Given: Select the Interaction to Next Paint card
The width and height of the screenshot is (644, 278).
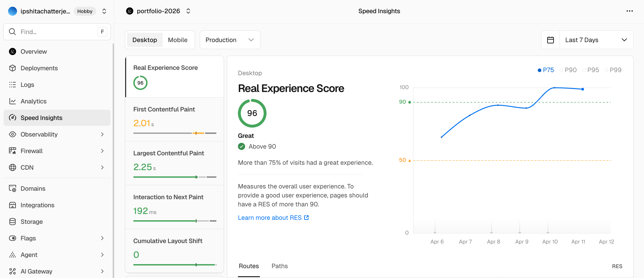Looking at the screenshot, I should click(x=174, y=207).
